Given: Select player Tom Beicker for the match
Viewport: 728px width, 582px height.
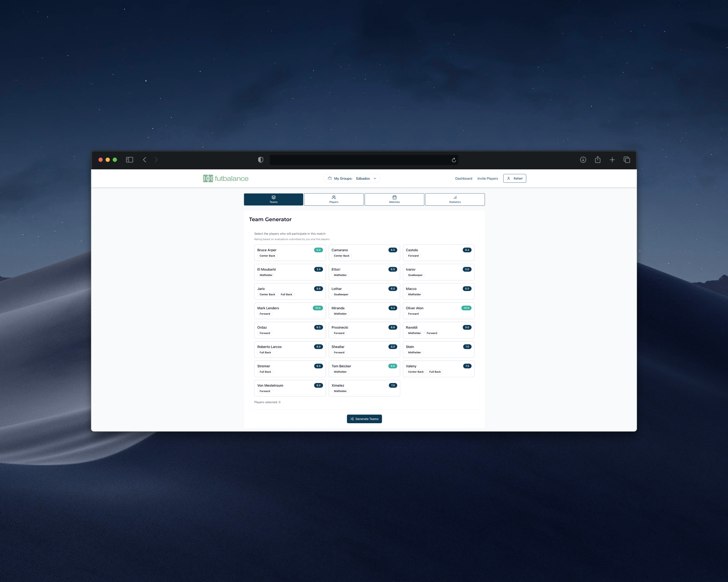Looking at the screenshot, I should coord(364,368).
